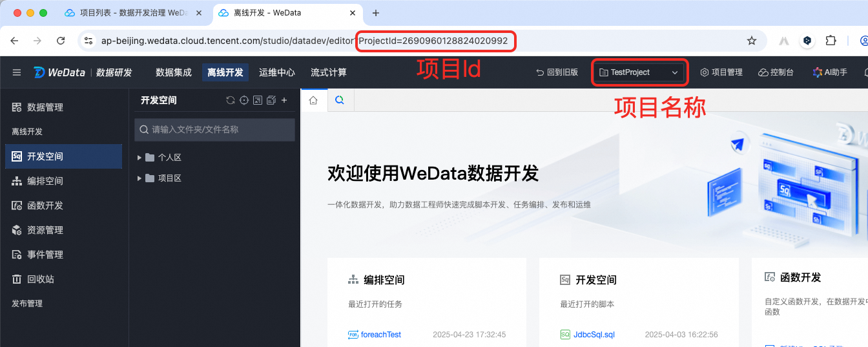
Task: Open 项目管理 in the top bar
Action: point(721,72)
